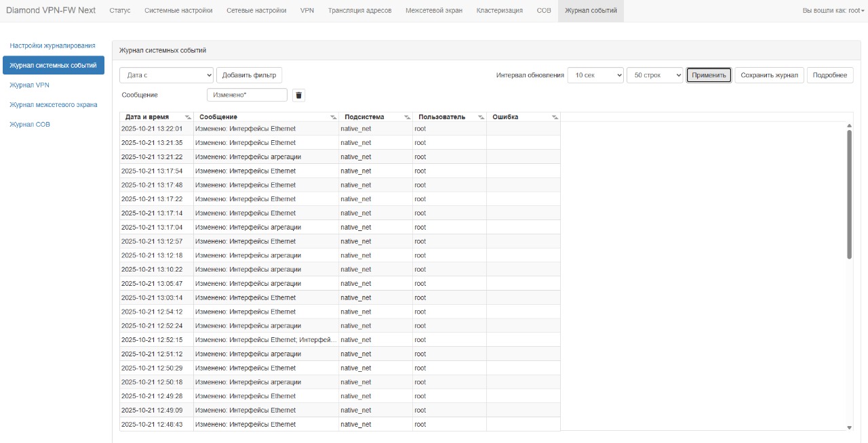The height and width of the screenshot is (443, 868).
Task: Click sort icon in Пользователь column header
Action: tap(481, 117)
